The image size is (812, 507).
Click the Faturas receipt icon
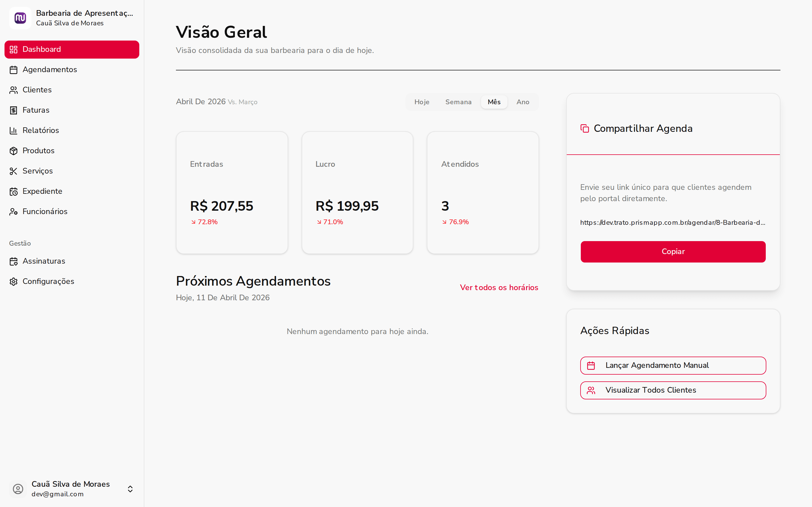[14, 110]
